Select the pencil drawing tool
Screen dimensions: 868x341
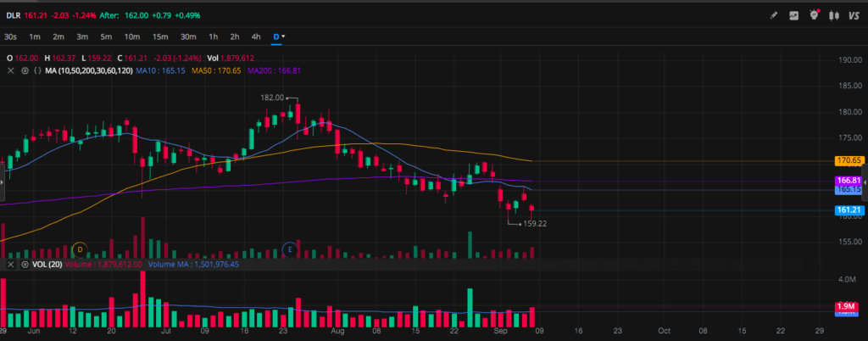772,15
